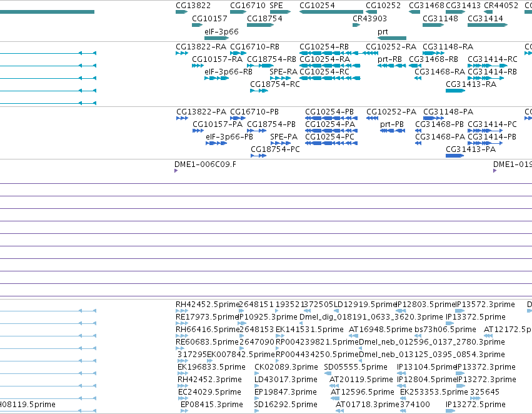Screen dimensions: 532x414
Task: Open protein CG16710-PB
Action: [254, 112]
